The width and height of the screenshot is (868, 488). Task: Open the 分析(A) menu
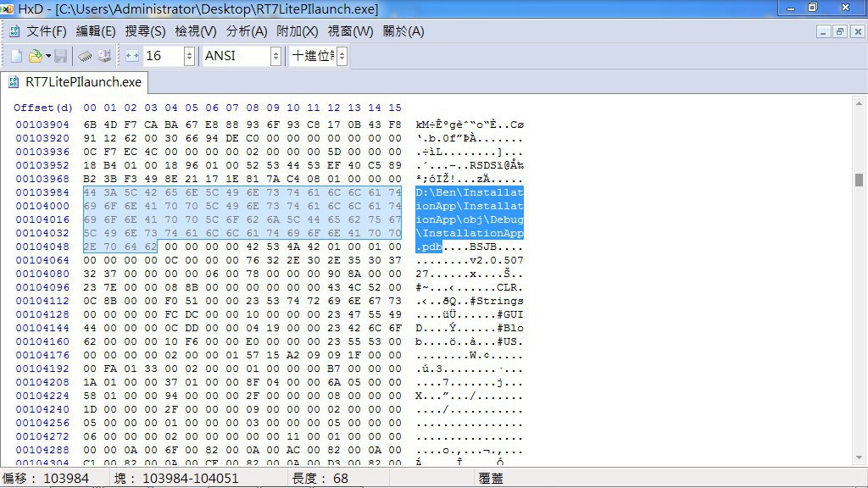[247, 31]
